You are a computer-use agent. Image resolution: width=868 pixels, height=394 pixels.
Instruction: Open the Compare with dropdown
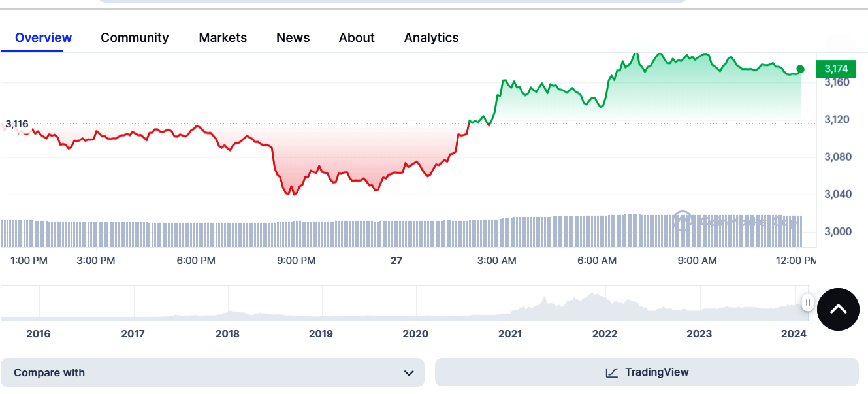[212, 372]
